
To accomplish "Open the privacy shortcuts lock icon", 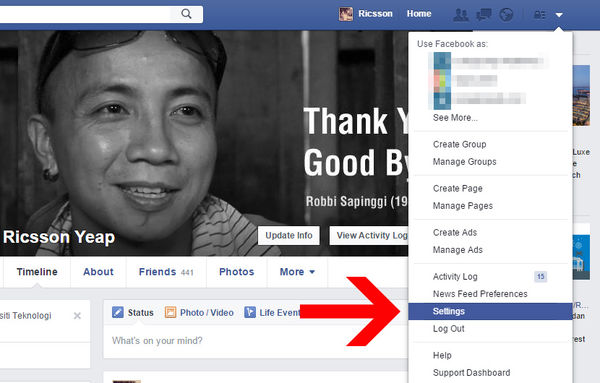I will pyautogui.click(x=540, y=15).
